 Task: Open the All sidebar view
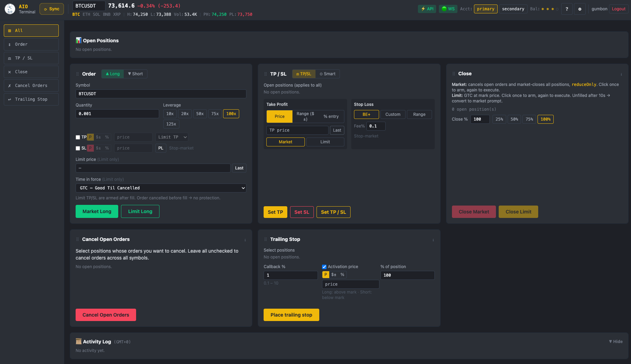[31, 31]
